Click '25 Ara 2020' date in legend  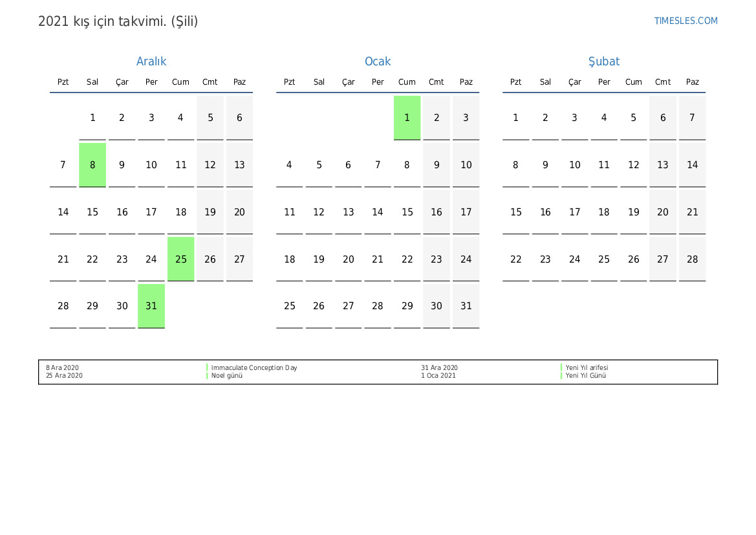[x=64, y=375]
